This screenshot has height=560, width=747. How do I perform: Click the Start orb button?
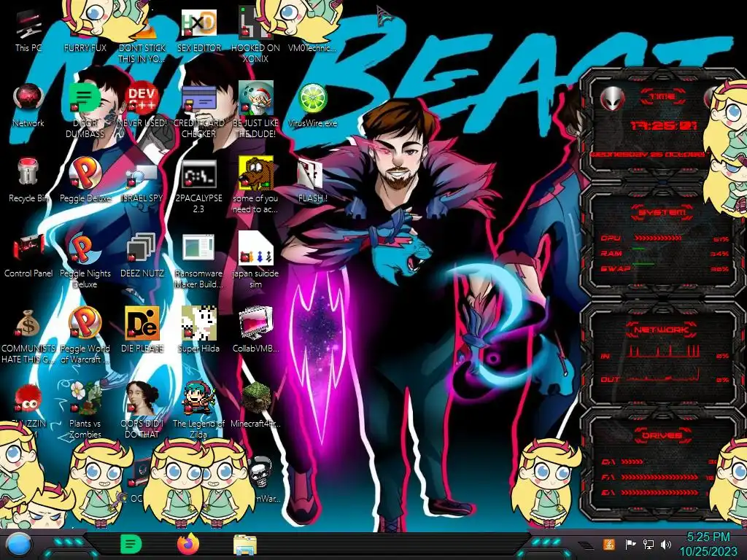(x=19, y=545)
